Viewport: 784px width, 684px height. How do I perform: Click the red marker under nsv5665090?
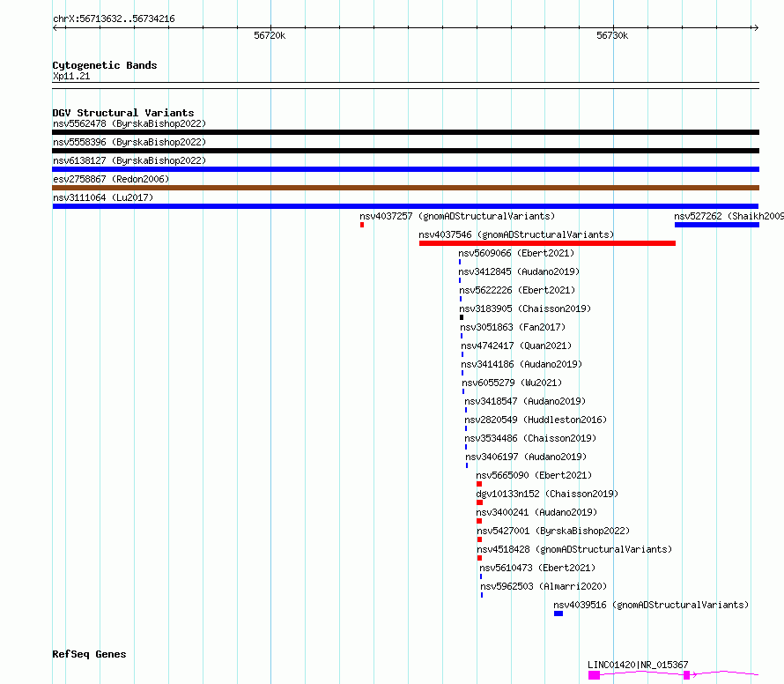point(479,485)
